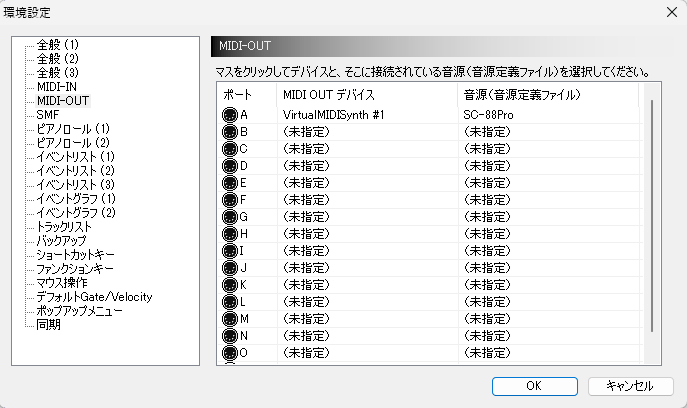Viewport: 687px width, 408px height.
Task: Open the SMF settings page
Action: pos(47,115)
